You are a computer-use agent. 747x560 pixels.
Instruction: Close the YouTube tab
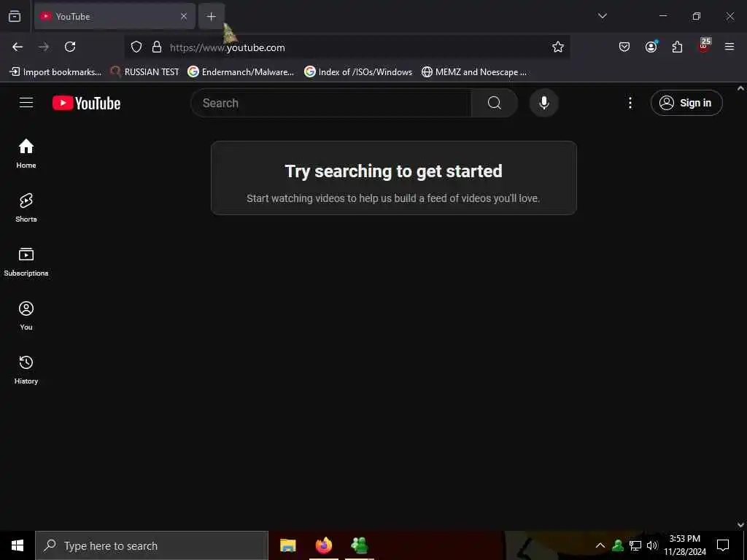183,16
